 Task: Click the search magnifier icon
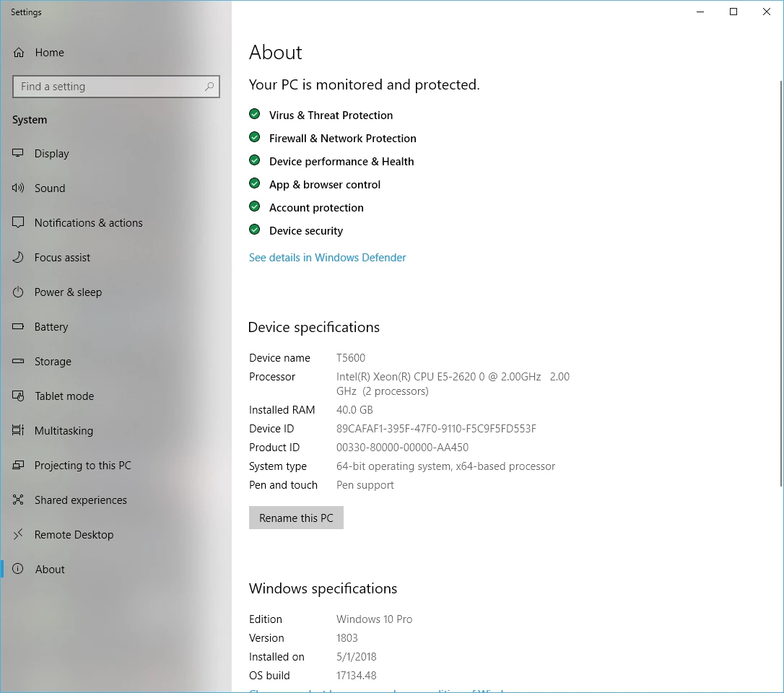[x=209, y=87]
